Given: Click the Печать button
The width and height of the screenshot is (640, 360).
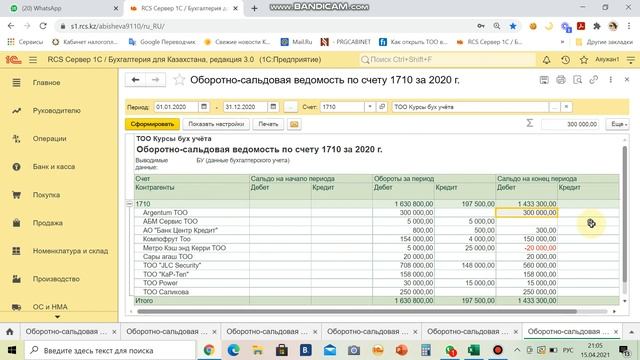Looking at the screenshot, I should pos(268,124).
